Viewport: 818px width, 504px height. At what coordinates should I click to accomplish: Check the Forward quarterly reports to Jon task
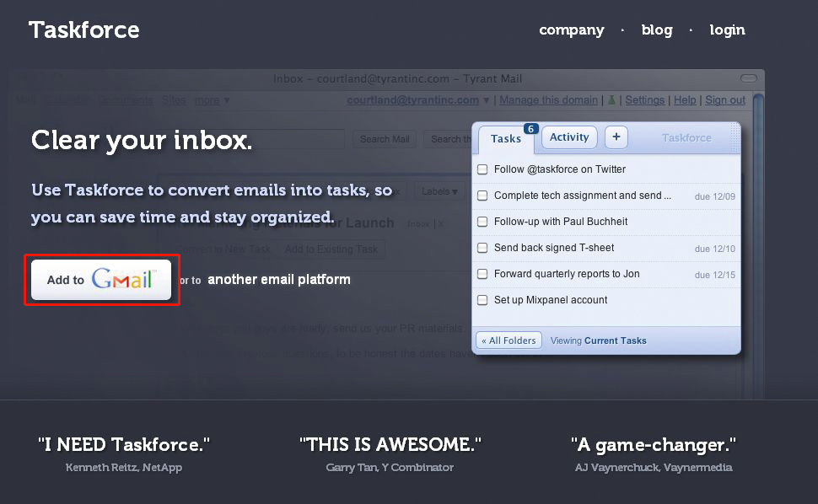tap(482, 274)
